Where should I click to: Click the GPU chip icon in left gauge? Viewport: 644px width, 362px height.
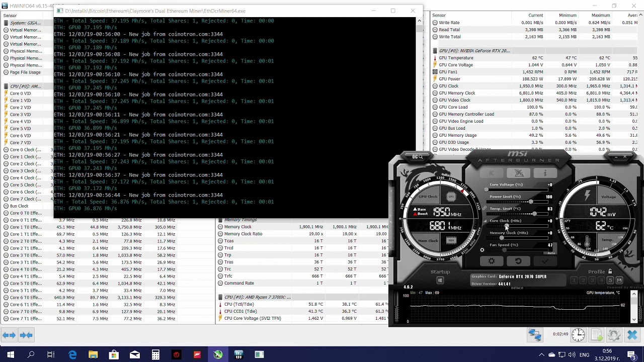pyautogui.click(x=451, y=197)
